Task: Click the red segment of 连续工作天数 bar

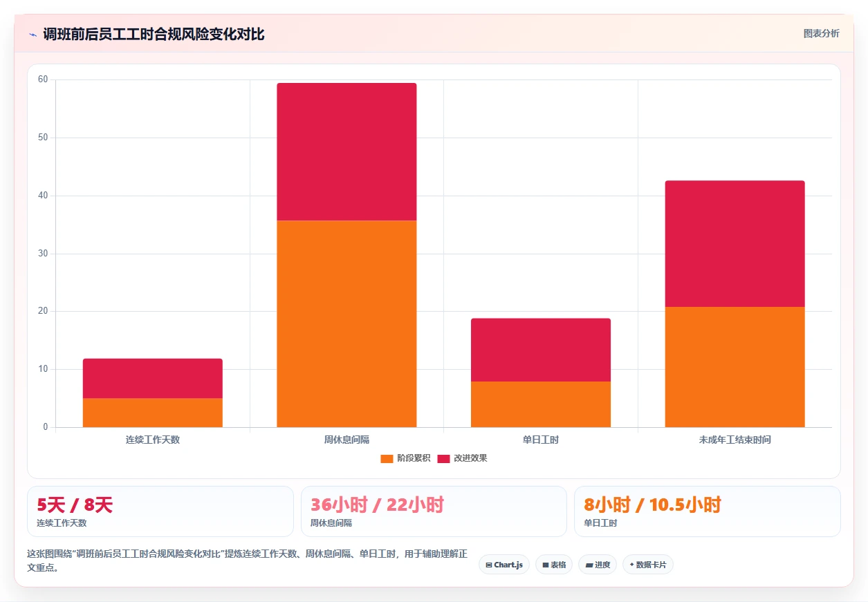Action: tap(153, 378)
